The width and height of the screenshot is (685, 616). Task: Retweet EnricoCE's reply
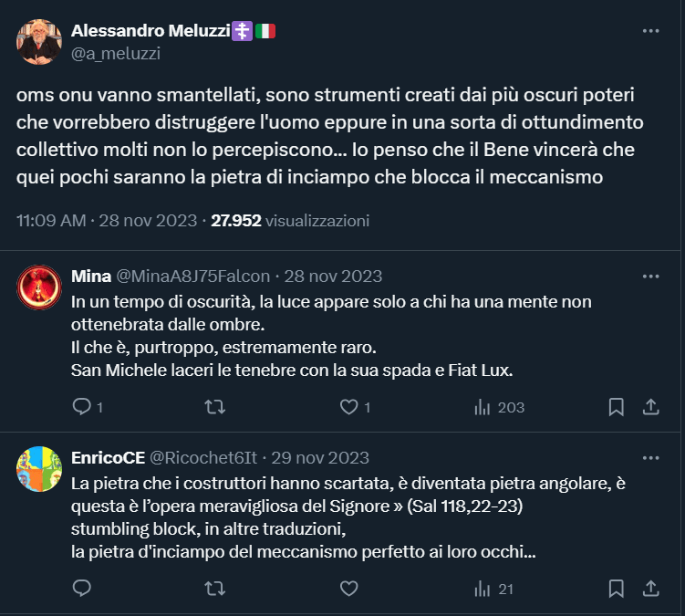tap(215, 589)
